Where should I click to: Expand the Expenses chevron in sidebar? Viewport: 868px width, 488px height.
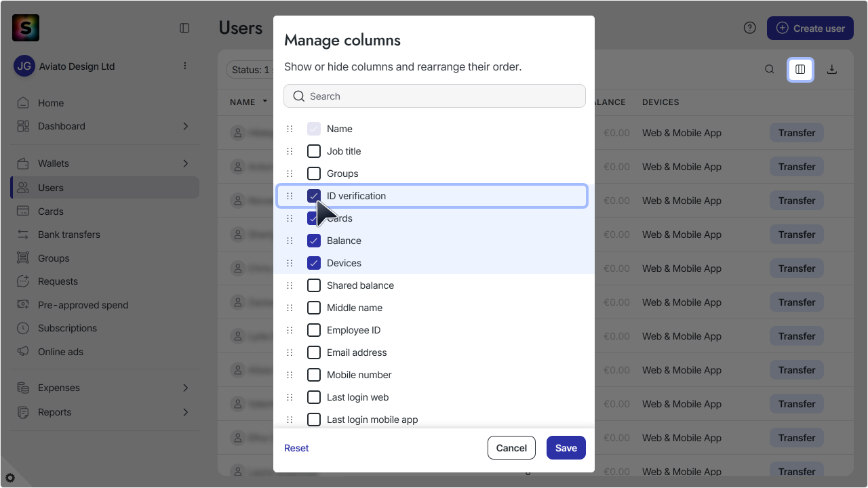click(185, 388)
